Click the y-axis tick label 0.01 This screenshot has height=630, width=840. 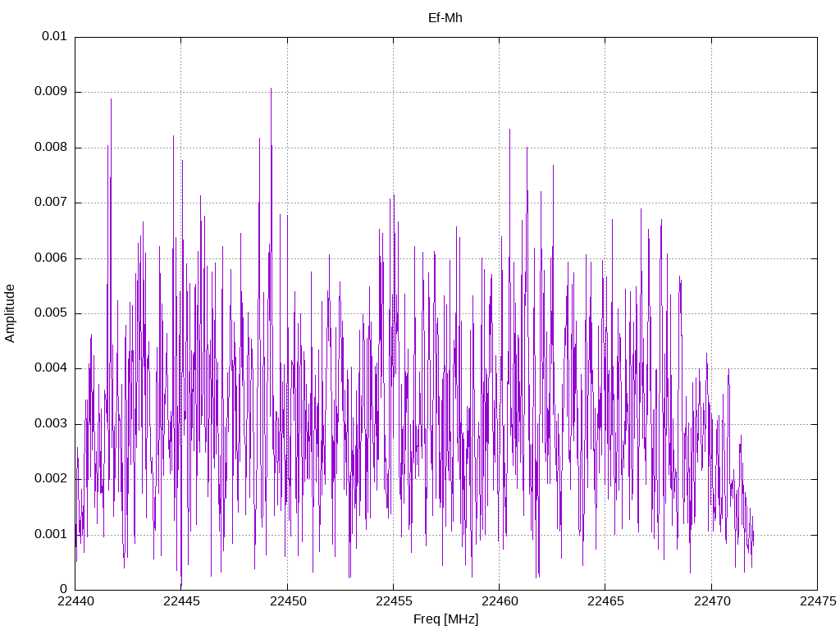pyautogui.click(x=54, y=36)
